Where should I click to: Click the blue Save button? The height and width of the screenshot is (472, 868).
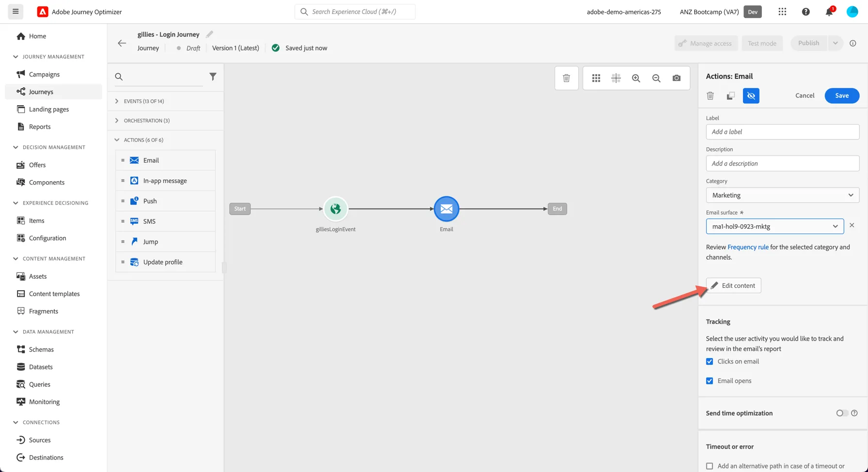pyautogui.click(x=842, y=95)
